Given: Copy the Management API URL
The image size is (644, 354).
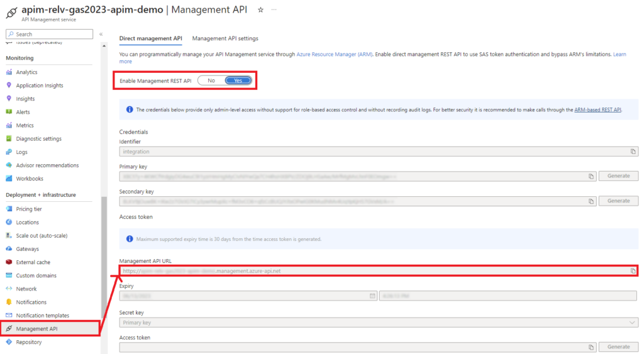Looking at the screenshot, I should 633,271.
